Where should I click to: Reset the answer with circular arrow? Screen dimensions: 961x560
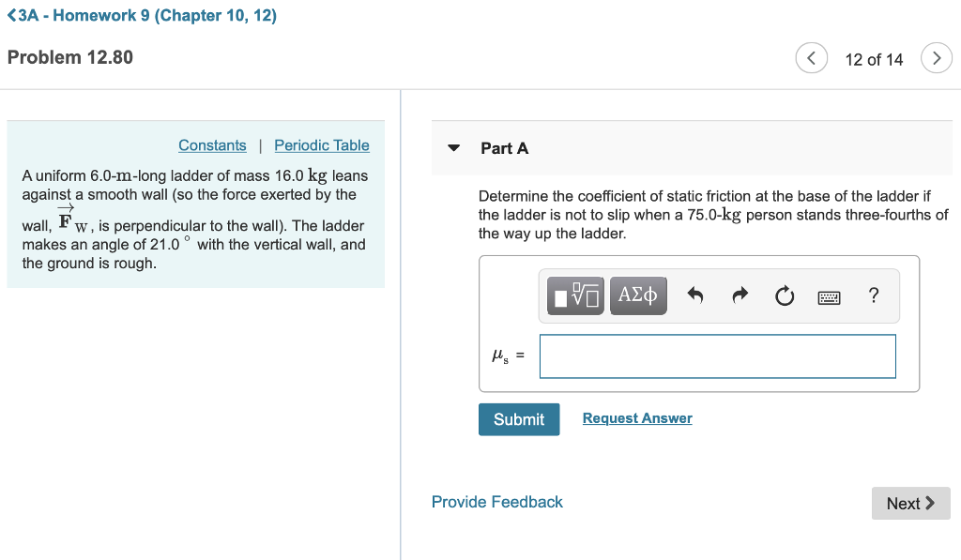click(785, 295)
